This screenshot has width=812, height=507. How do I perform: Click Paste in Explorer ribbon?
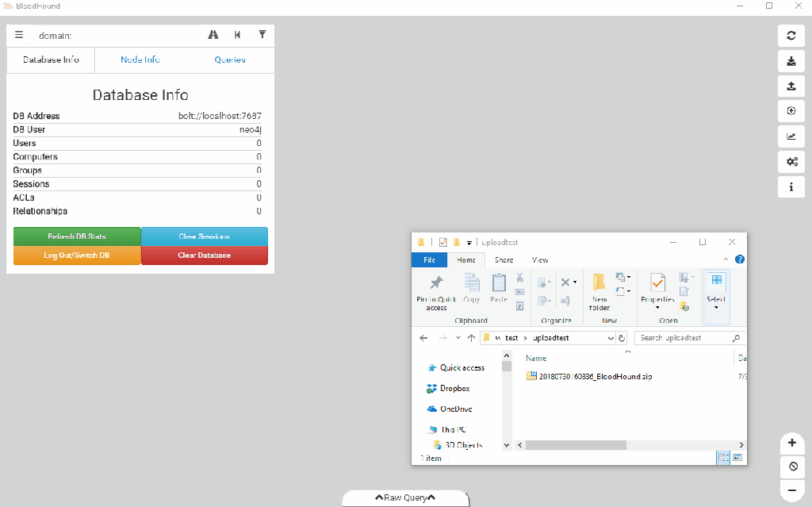(499, 288)
